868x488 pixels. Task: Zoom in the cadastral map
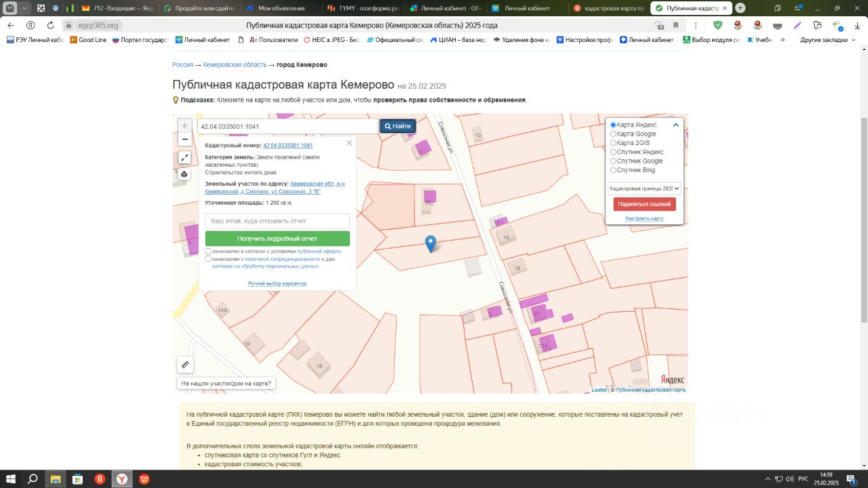pyautogui.click(x=184, y=126)
